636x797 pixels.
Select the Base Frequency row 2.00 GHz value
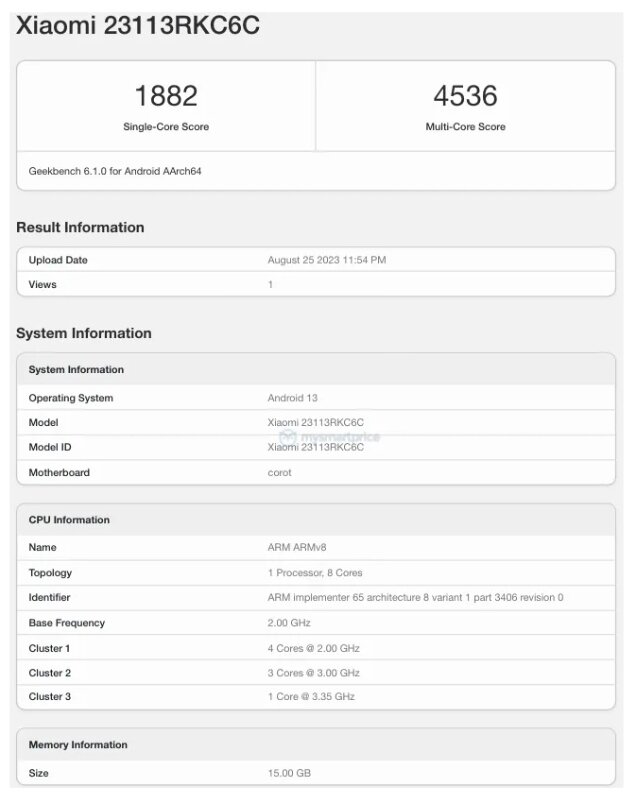click(289, 623)
